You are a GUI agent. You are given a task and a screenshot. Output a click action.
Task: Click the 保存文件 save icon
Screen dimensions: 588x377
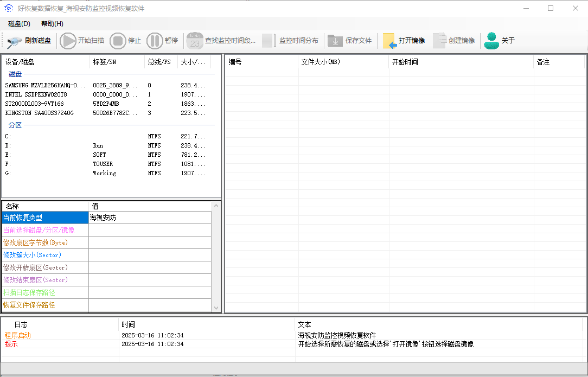[x=335, y=41]
